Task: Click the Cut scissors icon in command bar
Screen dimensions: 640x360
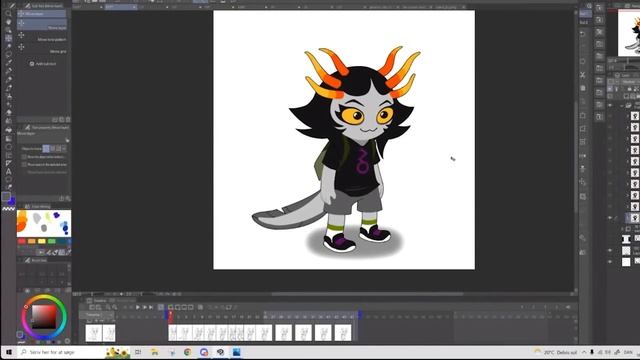Action: (583, 75)
